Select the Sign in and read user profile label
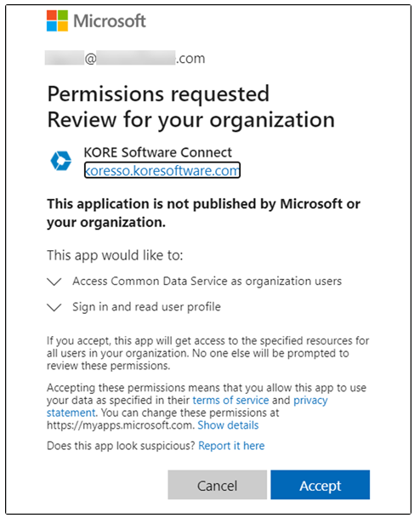 pyautogui.click(x=147, y=307)
